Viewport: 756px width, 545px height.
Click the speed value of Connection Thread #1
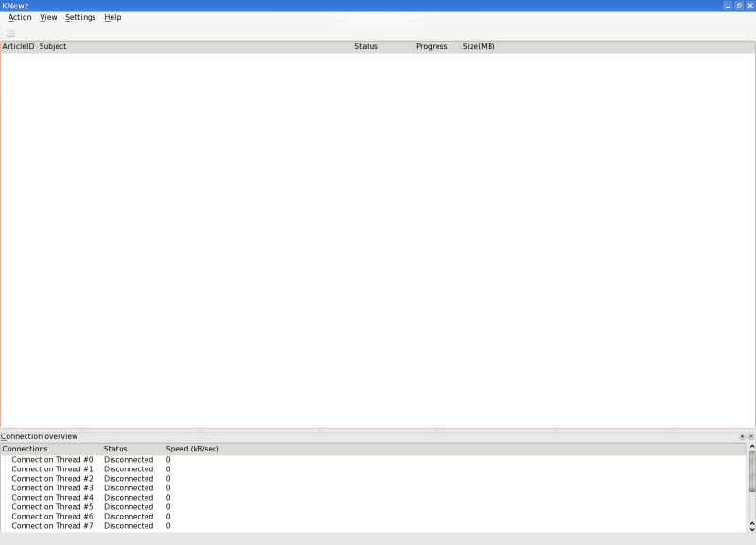tap(168, 469)
